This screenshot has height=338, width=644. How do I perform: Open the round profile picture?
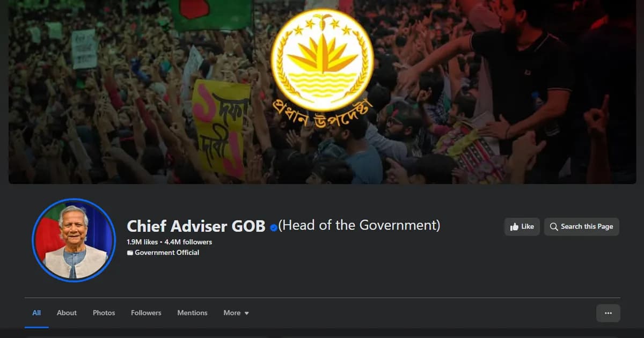pyautogui.click(x=74, y=240)
